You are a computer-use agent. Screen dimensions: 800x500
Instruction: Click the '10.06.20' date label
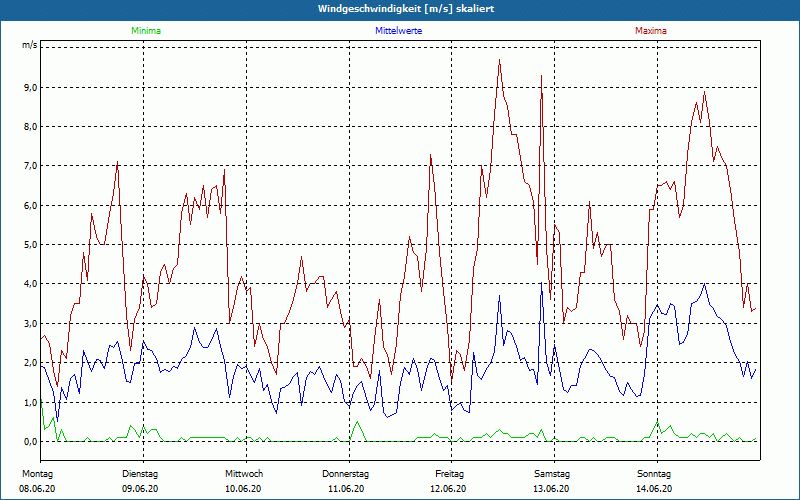243,489
